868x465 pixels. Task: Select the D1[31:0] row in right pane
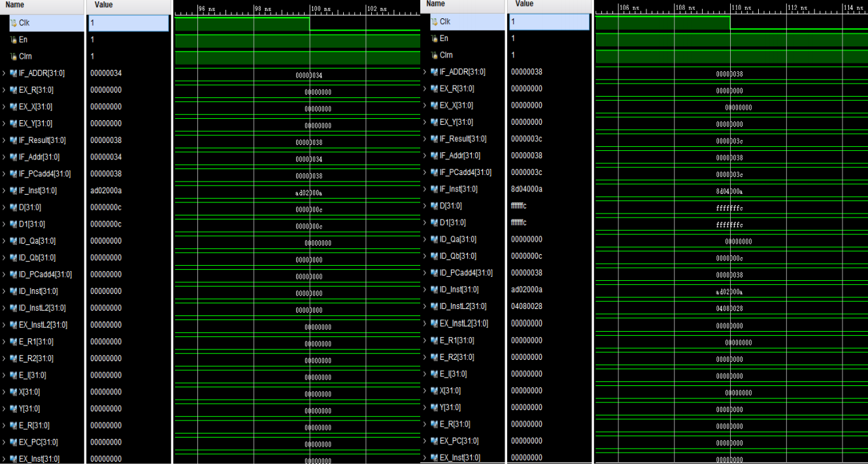pyautogui.click(x=458, y=222)
